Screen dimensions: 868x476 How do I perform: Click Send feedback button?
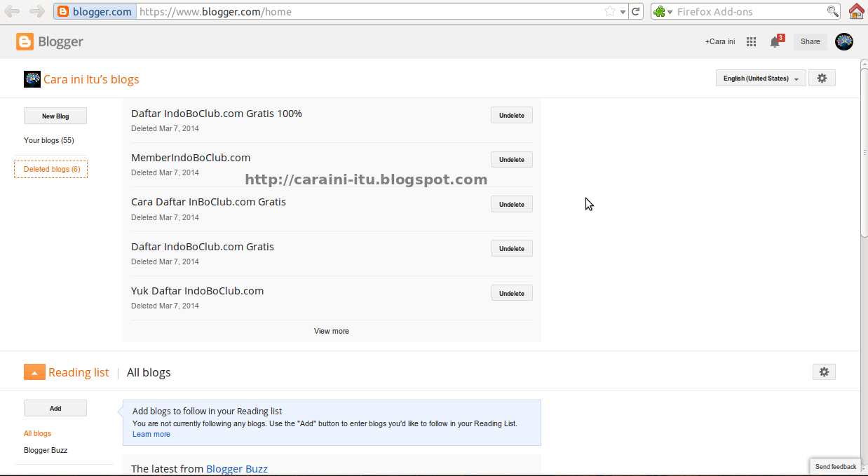pos(836,467)
